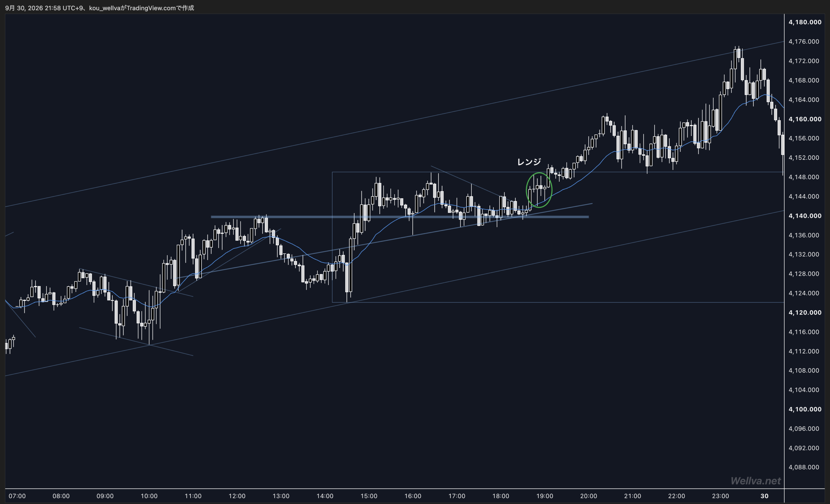Click the 17:00 time axis label
The image size is (830, 504).
[457, 496]
